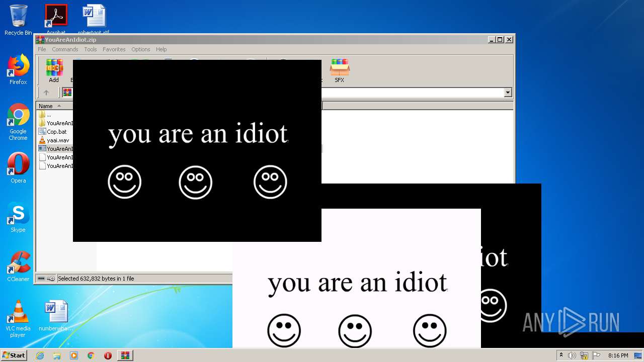Open the numberwba Word document on desktop
This screenshot has height=362, width=644.
click(56, 316)
